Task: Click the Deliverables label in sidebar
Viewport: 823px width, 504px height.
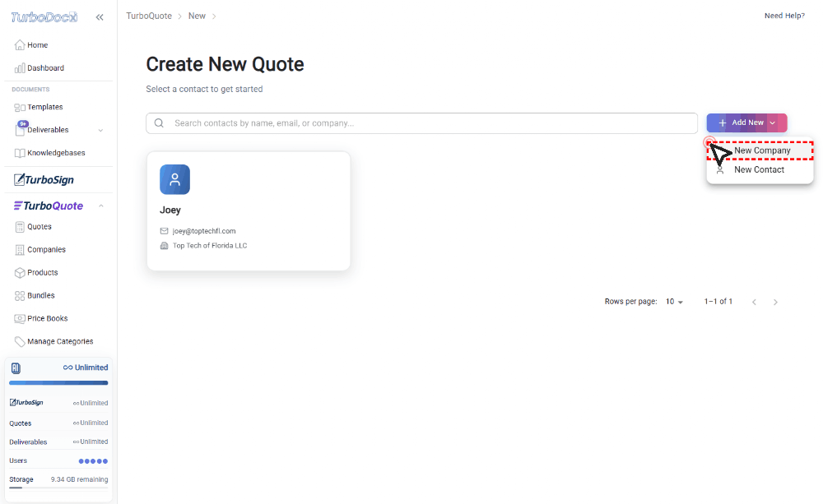Action: tap(48, 130)
